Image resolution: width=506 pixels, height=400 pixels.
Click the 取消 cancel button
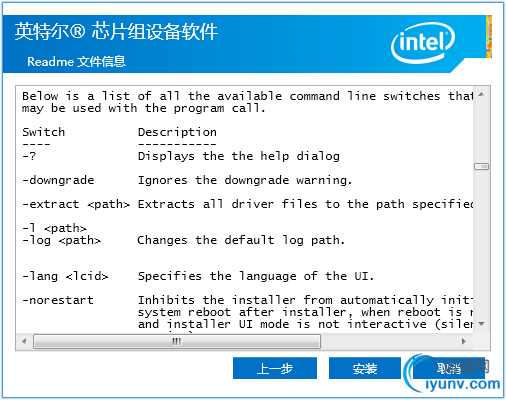click(449, 368)
